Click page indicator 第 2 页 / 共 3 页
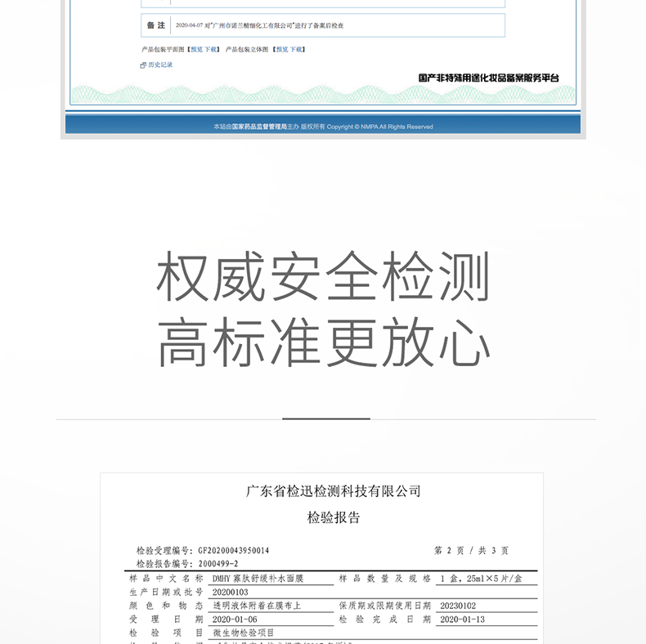 (471, 551)
